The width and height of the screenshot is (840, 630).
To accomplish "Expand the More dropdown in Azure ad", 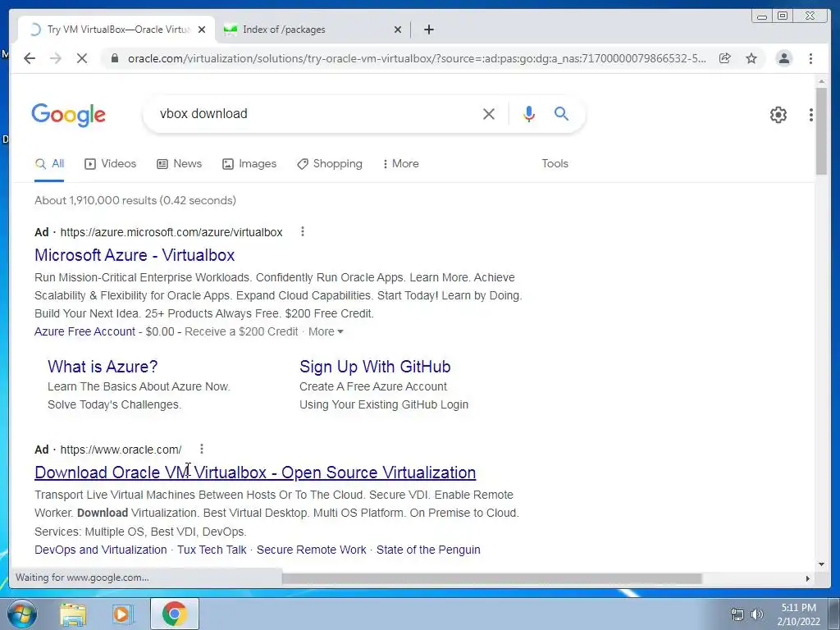I will (326, 331).
